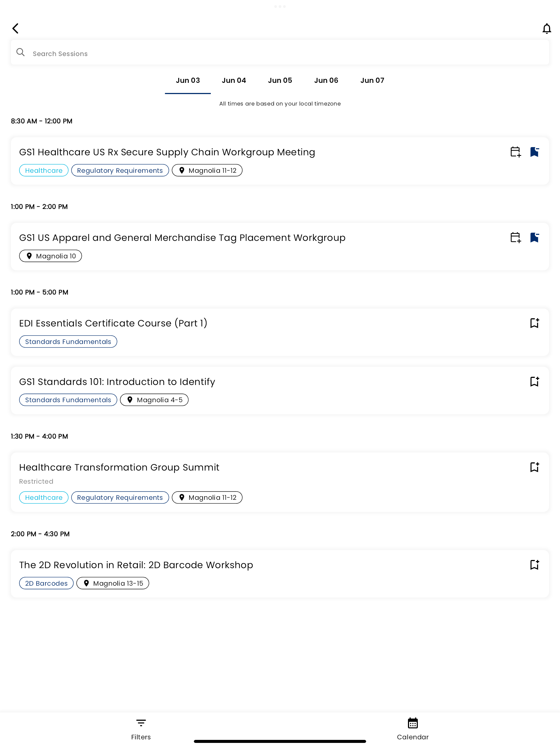Screen dimensions: 560x747
Task: Switch to the Jun 05 tab
Action: click(x=280, y=80)
